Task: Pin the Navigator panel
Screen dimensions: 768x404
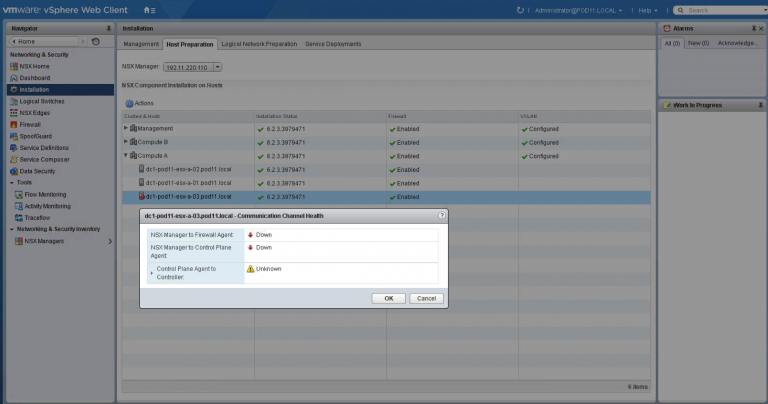Action: coord(108,28)
